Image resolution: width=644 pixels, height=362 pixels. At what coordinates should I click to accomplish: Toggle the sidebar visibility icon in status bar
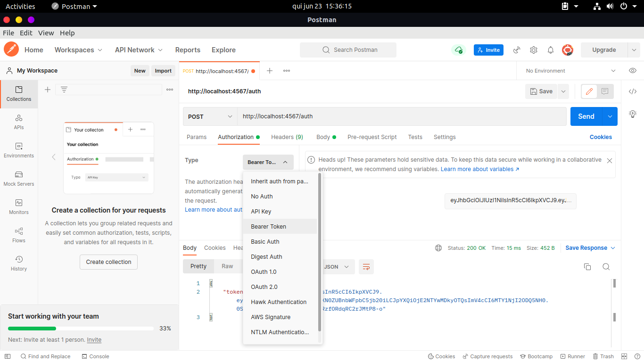7,356
